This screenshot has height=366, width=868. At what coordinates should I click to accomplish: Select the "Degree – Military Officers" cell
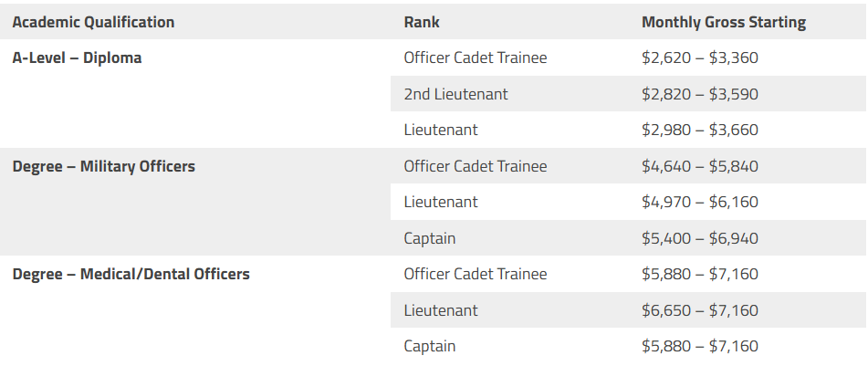(x=103, y=166)
